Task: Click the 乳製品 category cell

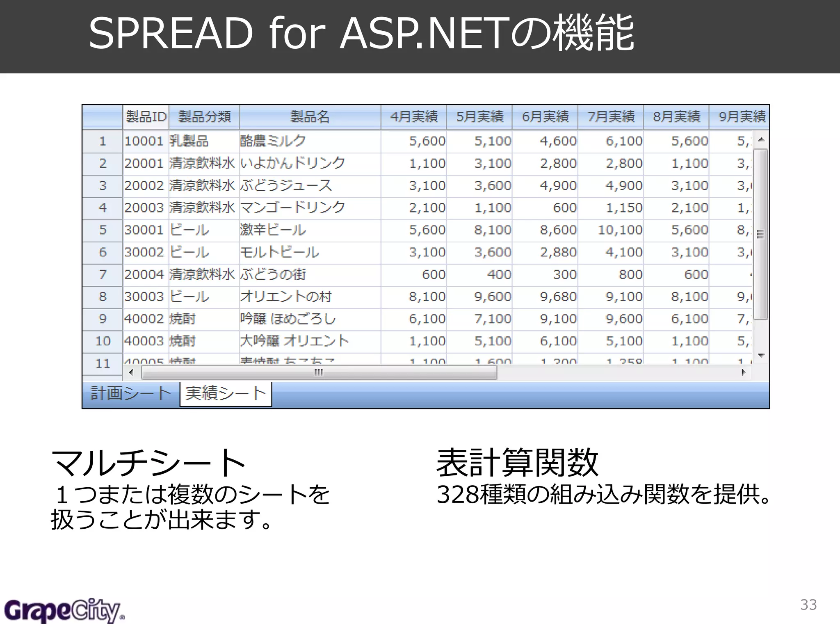Action: point(204,142)
